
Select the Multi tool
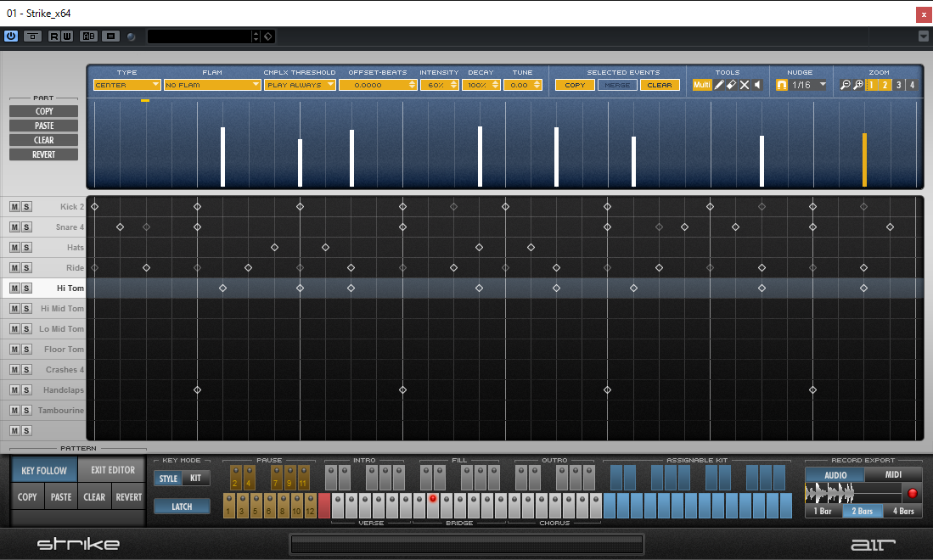tap(702, 85)
